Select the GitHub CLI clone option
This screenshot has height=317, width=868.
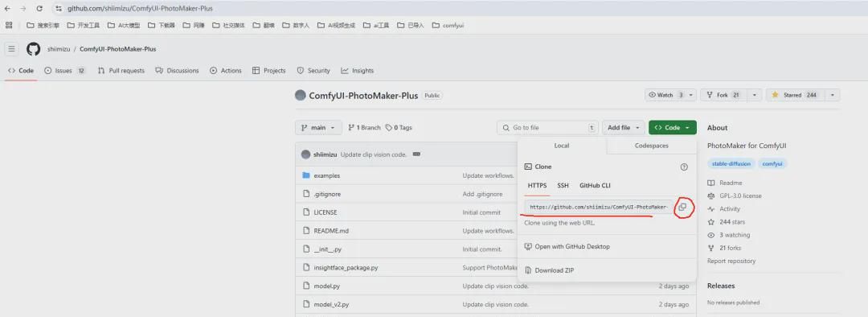pos(595,186)
